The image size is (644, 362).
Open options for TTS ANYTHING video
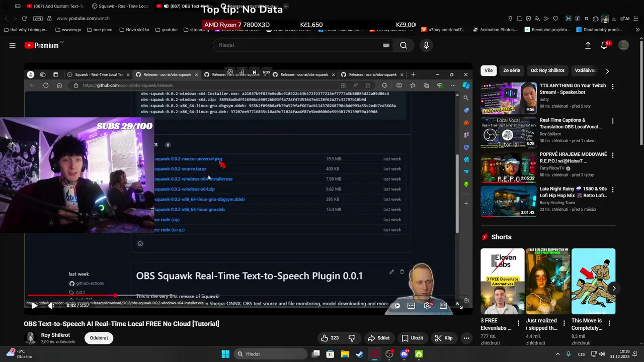tap(613, 86)
